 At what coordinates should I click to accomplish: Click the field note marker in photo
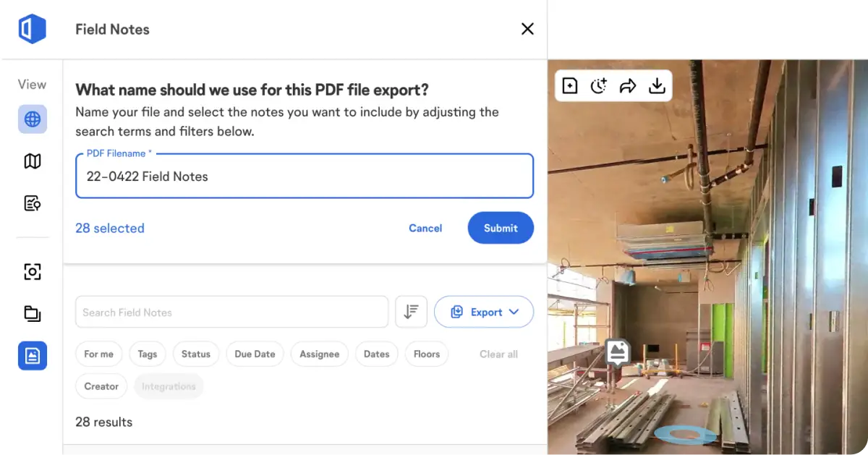617,352
